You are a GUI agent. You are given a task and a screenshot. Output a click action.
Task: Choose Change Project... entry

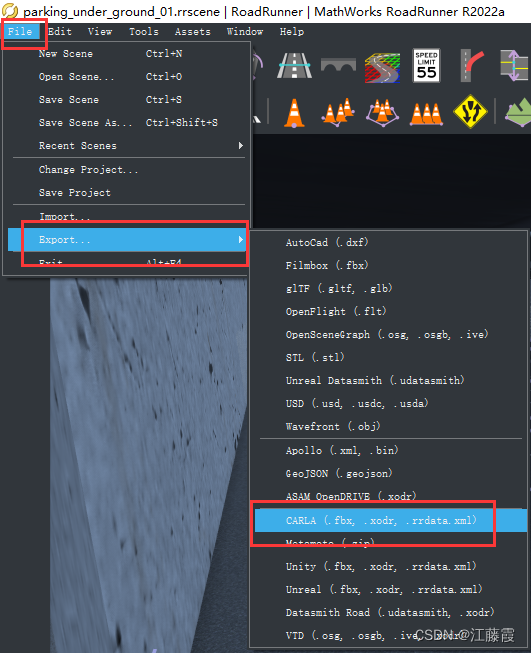pyautogui.click(x=127, y=169)
